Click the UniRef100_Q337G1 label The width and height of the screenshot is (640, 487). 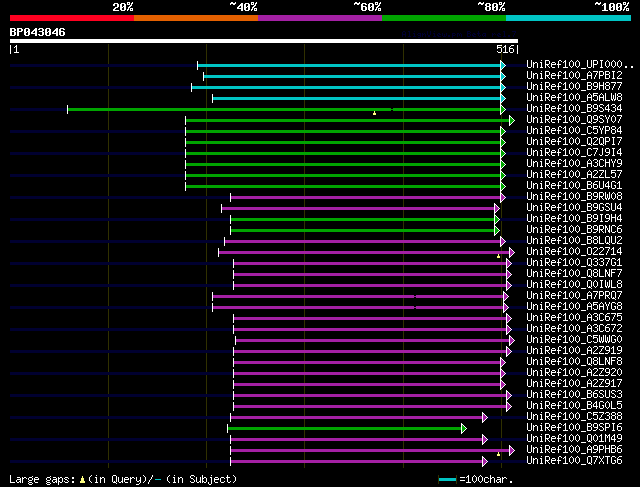[x=574, y=263]
